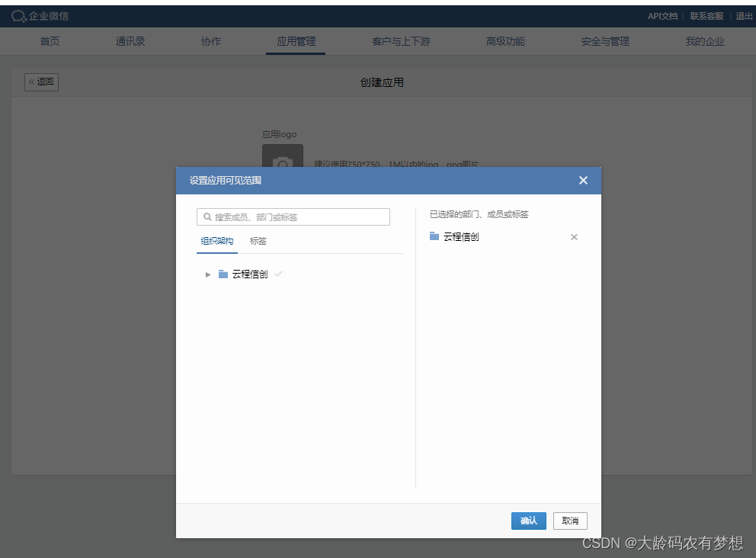Remove 云程信创 from the selected list
The height and width of the screenshot is (558, 756).
pos(574,237)
